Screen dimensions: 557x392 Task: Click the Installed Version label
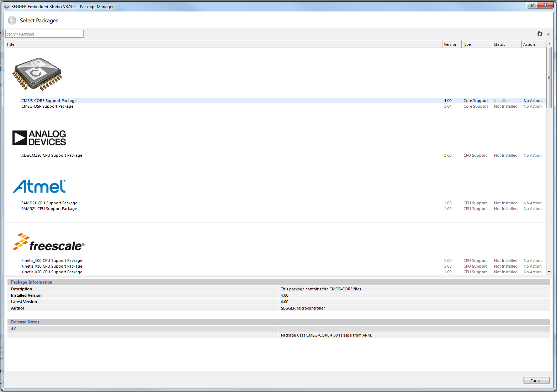26,295
